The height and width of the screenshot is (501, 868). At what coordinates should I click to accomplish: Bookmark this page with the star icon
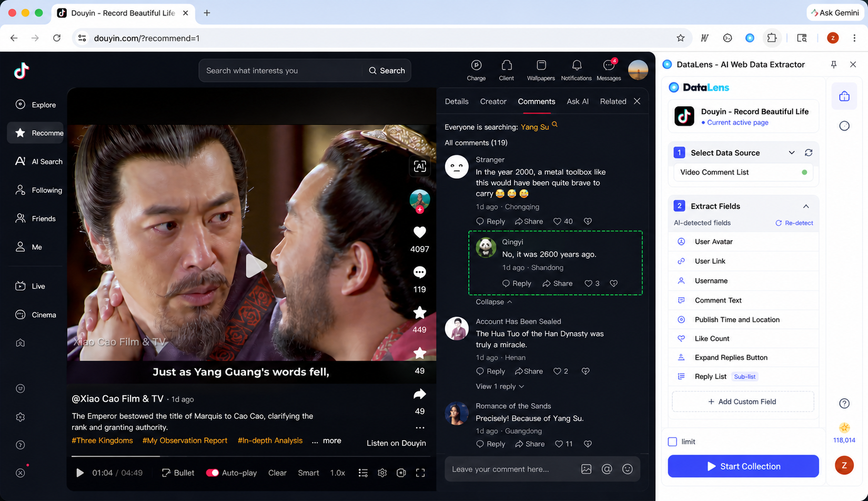681,38
